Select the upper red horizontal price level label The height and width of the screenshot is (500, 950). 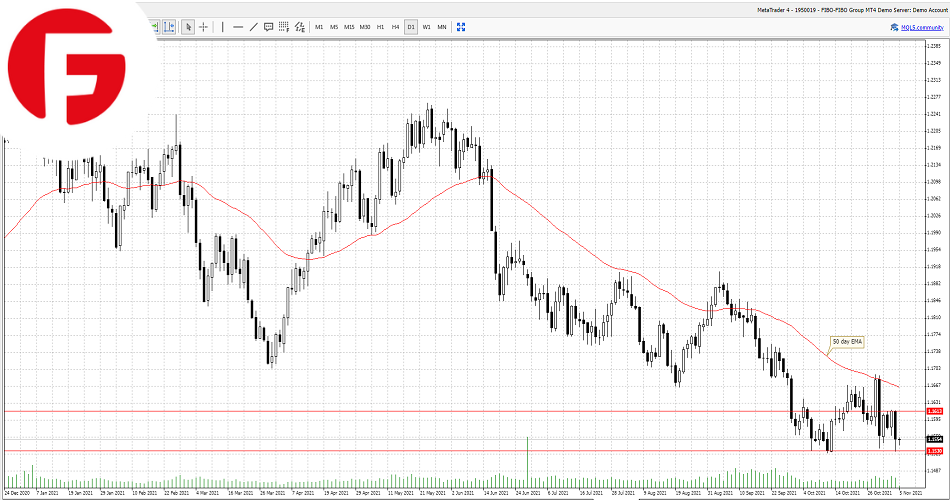pyautogui.click(x=933, y=411)
